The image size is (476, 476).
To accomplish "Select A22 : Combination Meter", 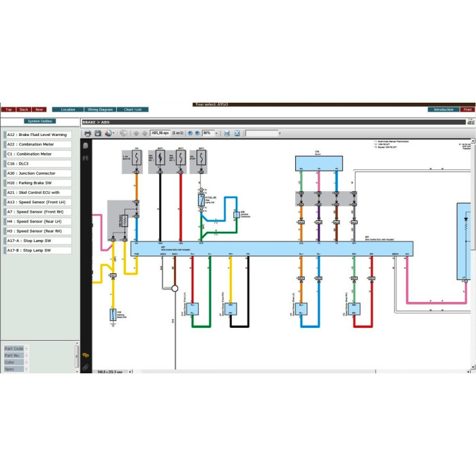I will tap(37, 144).
